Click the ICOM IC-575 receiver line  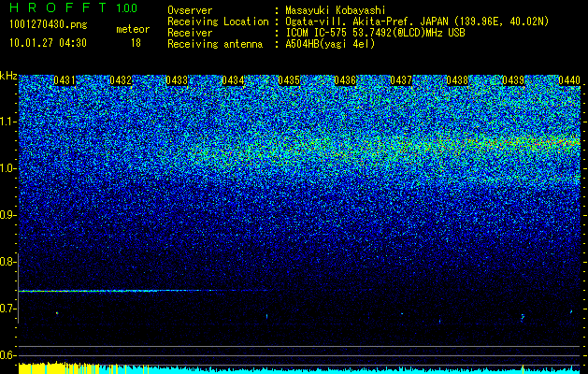(375, 33)
